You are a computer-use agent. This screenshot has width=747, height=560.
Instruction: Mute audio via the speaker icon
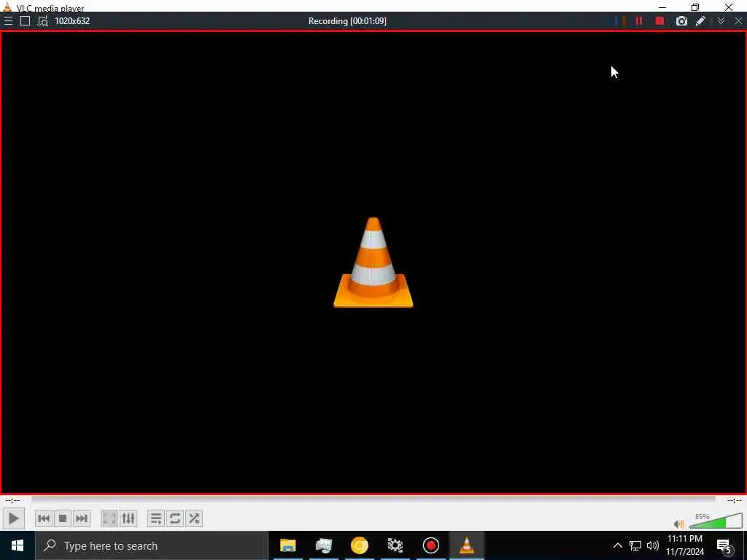coord(679,524)
